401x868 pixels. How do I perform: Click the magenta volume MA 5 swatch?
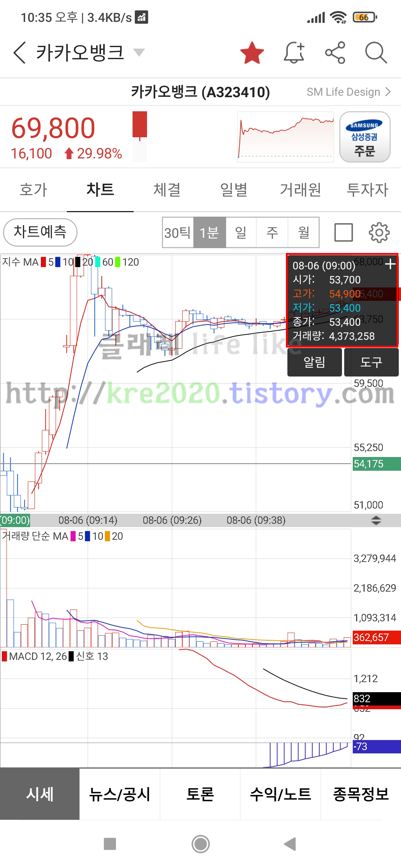click(x=73, y=536)
